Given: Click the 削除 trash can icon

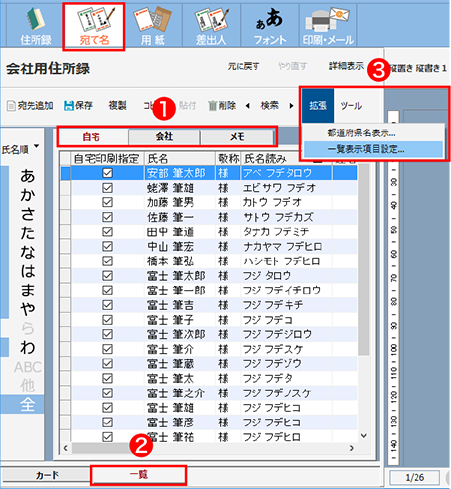Looking at the screenshot, I should click(213, 106).
